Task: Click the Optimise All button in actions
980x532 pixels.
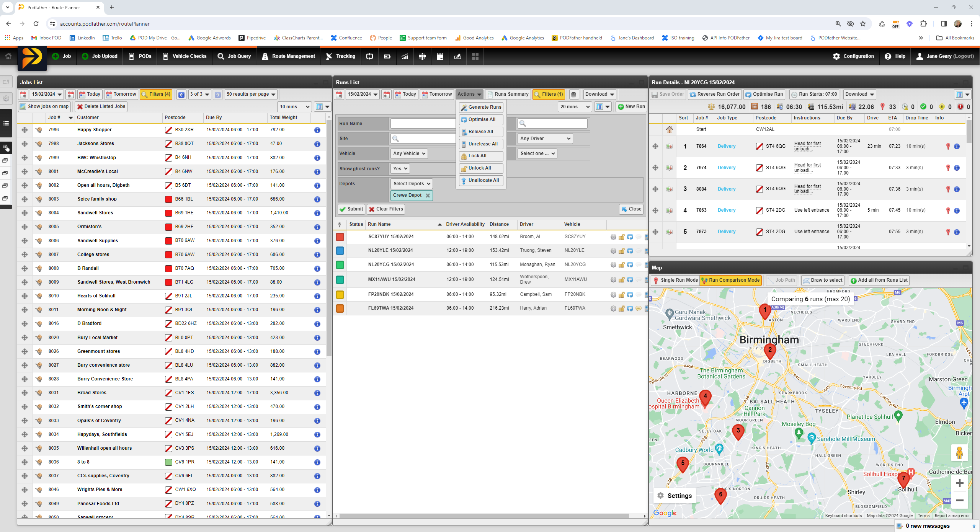Action: pyautogui.click(x=480, y=119)
